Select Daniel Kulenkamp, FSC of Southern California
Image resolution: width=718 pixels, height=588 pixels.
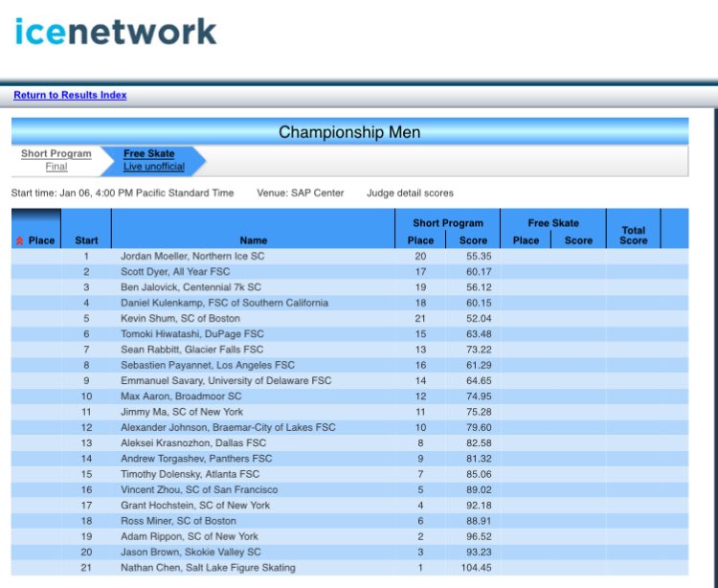(x=224, y=303)
